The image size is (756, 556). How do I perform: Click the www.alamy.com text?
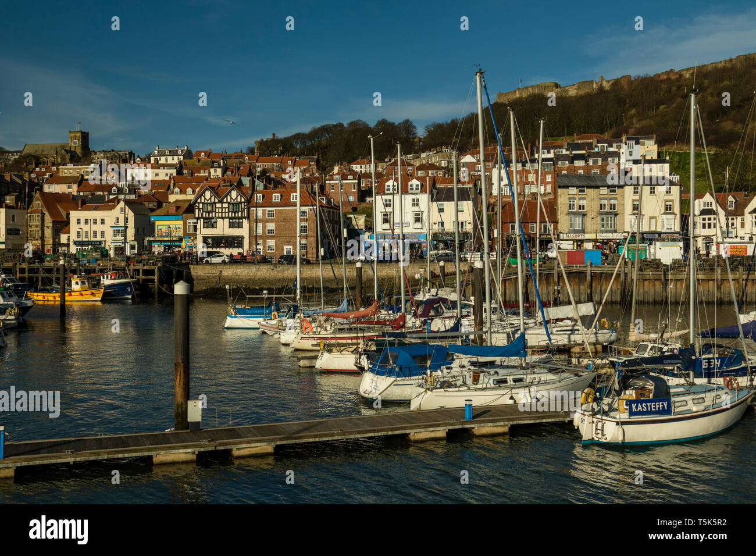(x=687, y=536)
